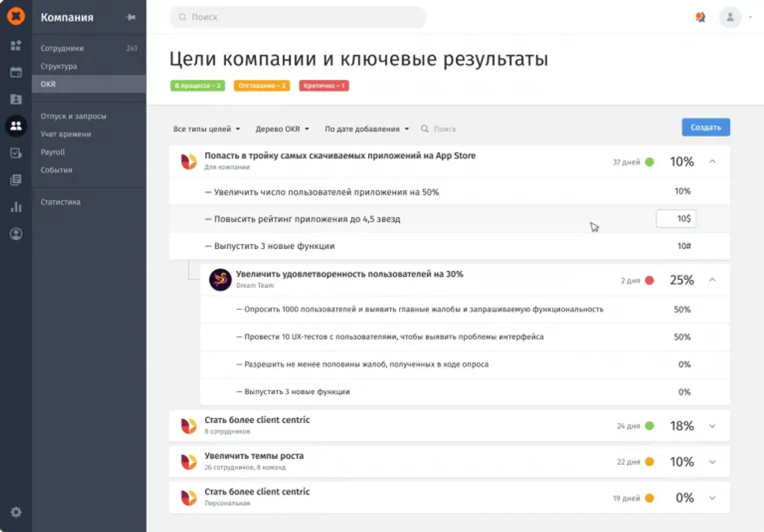764x532 pixels.
Task: Click the Создать button
Action: pyautogui.click(x=706, y=127)
